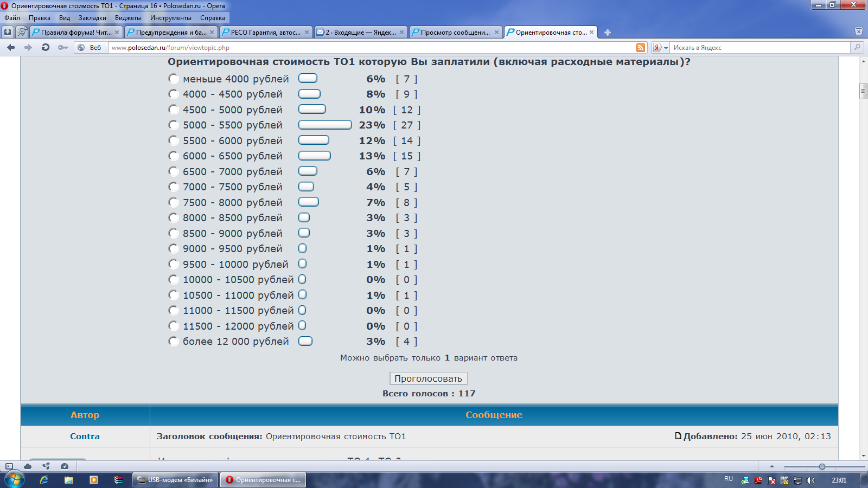
Task: Open Opera Turbo icon in status bar
Action: pos(65,466)
